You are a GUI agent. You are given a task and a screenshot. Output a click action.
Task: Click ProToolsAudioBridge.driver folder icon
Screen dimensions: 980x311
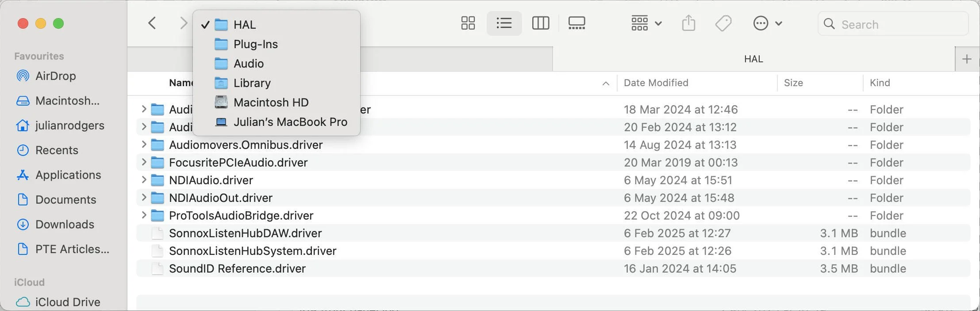tap(157, 216)
